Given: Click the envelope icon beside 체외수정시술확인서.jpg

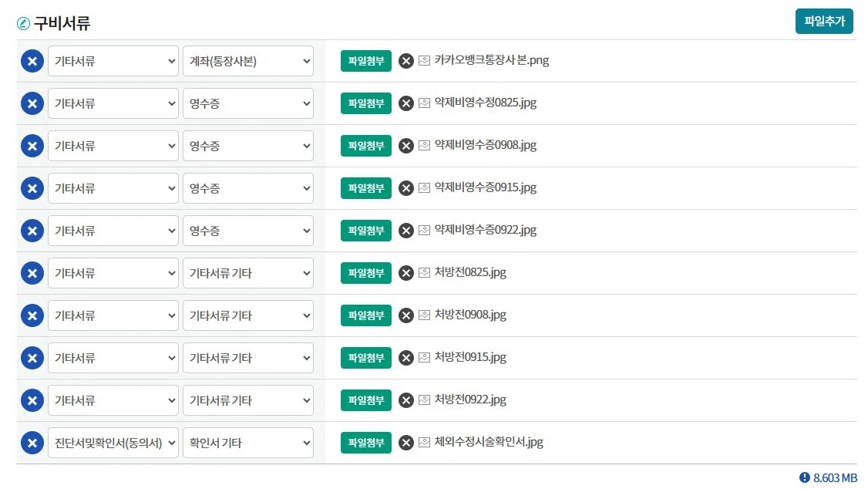Looking at the screenshot, I should 425,442.
